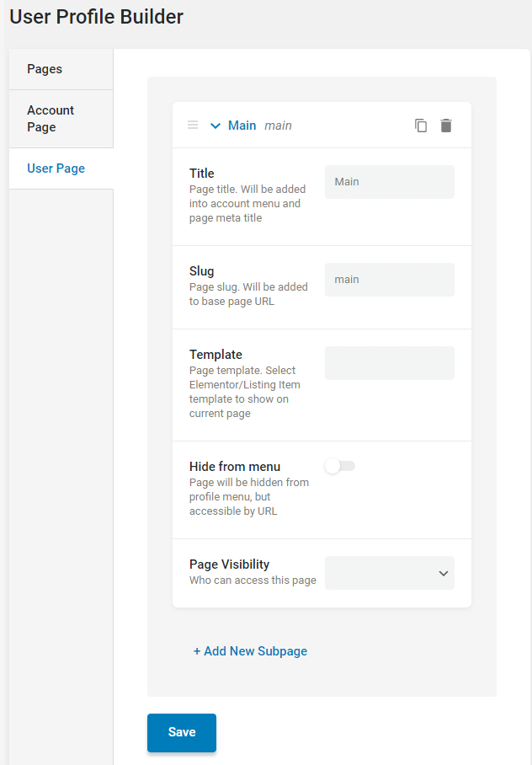The height and width of the screenshot is (765, 532).
Task: Toggle the Hide from menu switch
Action: pyautogui.click(x=340, y=466)
